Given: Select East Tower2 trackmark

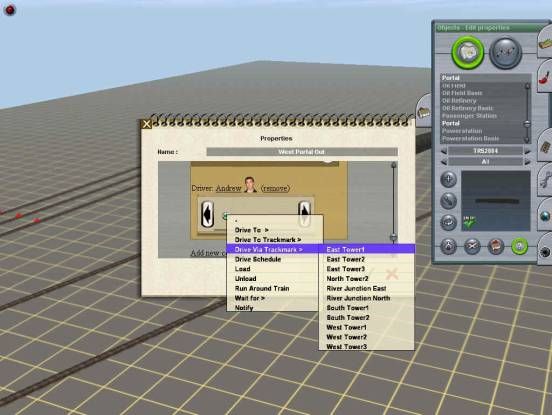Looking at the screenshot, I should [366, 259].
